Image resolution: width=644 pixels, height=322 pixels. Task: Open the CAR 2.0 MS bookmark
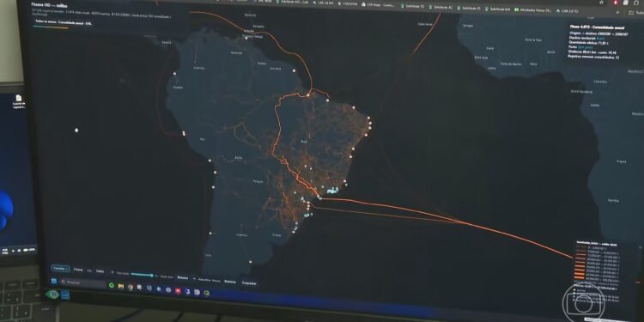(x=324, y=3)
